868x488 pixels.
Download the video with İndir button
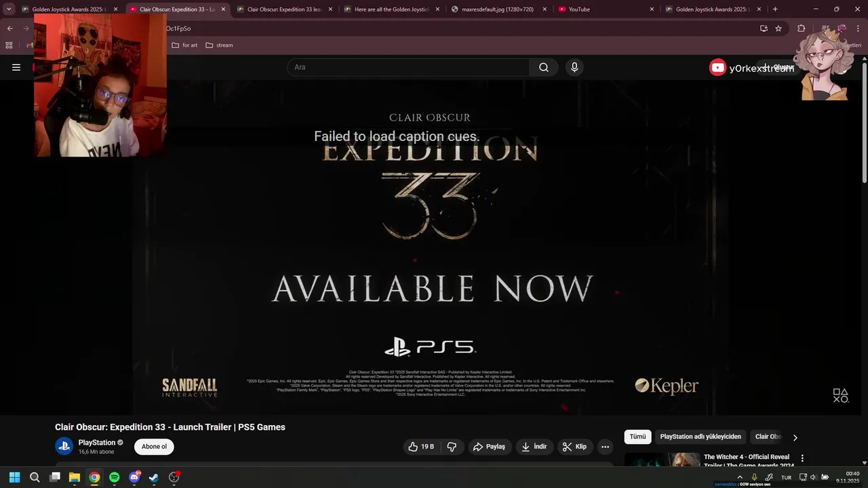tap(534, 447)
